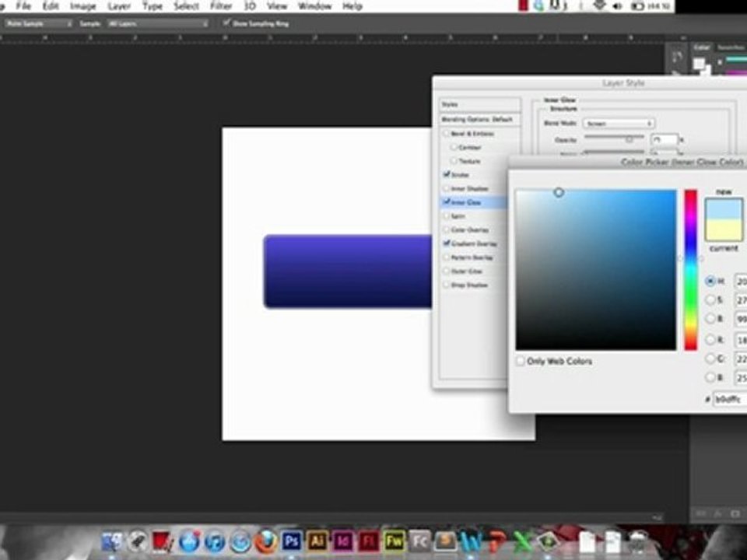747x560 pixels.
Task: Enable Pattern Overlay style
Action: tap(447, 257)
